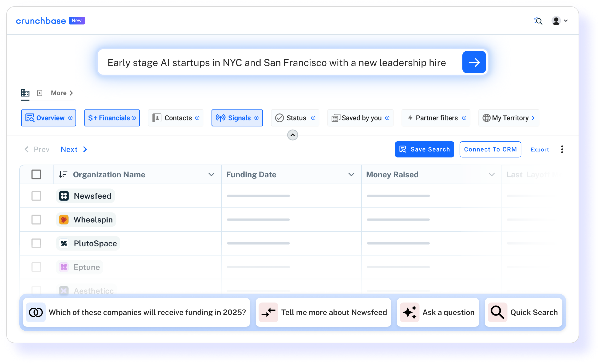Check the Wheelspin row checkbox

tap(36, 220)
